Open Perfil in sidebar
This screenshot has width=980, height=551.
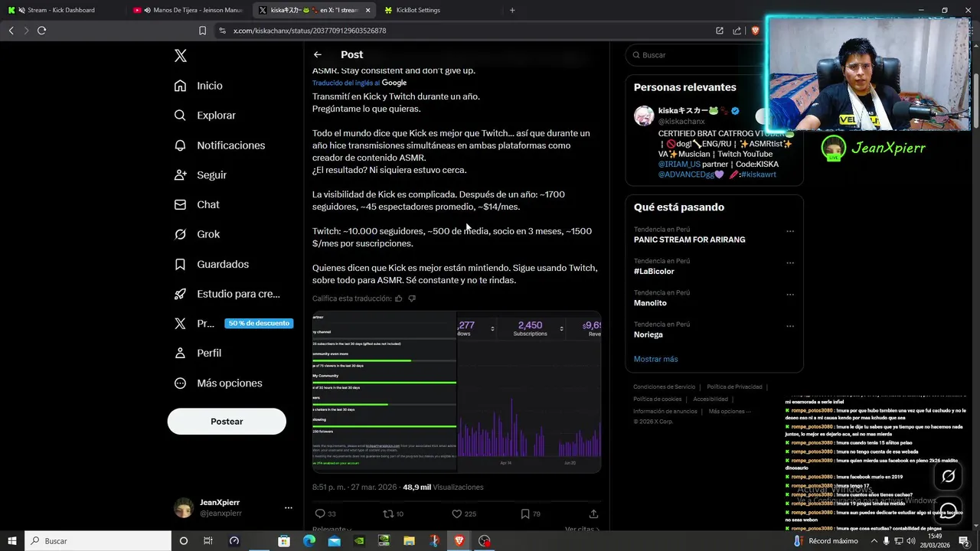pos(198,354)
